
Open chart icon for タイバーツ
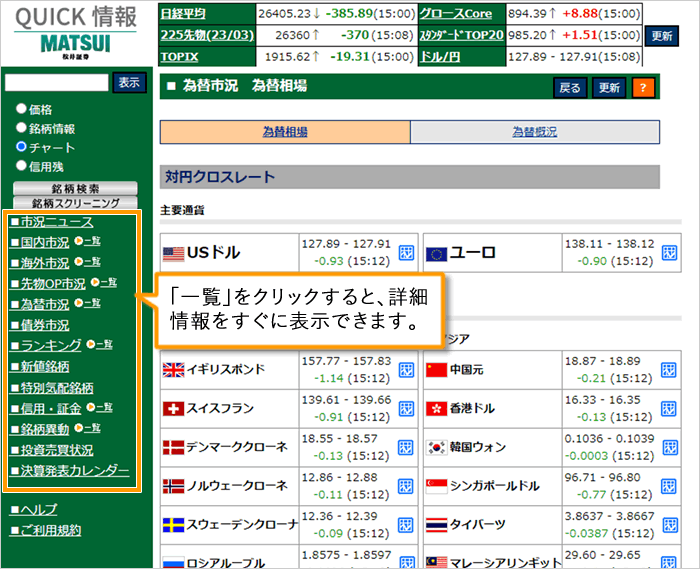[670, 525]
